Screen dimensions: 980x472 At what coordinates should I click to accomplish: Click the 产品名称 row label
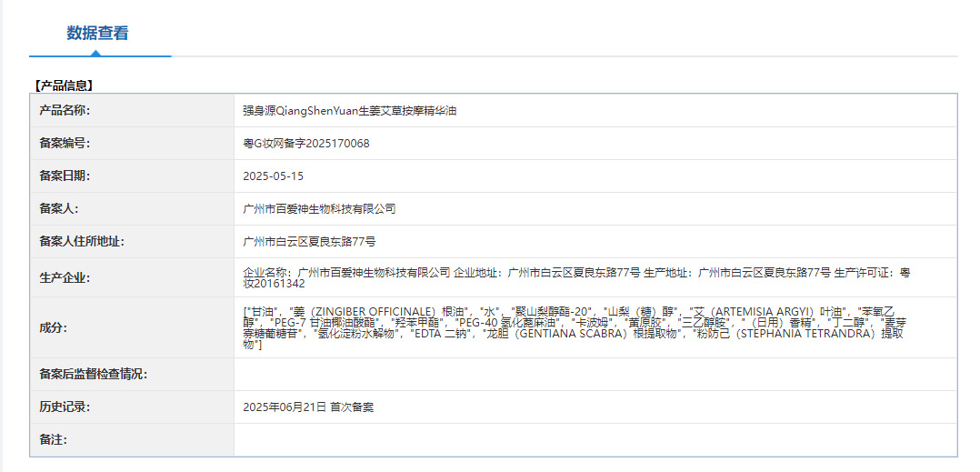65,111
